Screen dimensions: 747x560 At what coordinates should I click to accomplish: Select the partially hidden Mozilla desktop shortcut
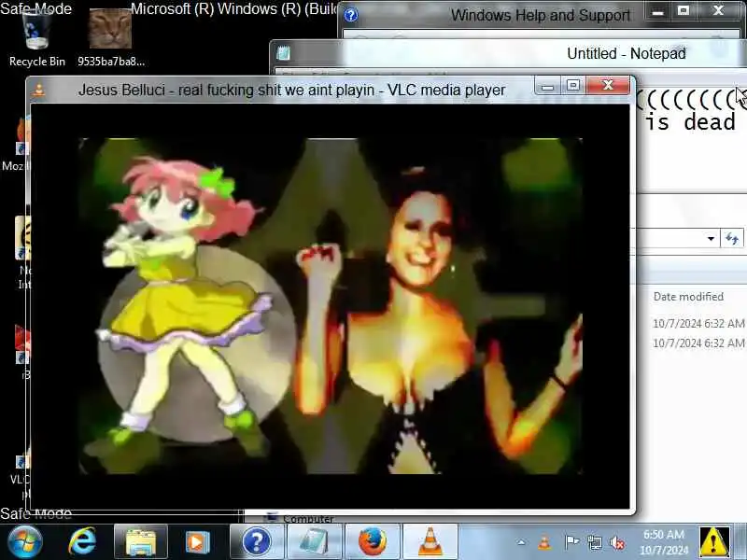point(14,145)
